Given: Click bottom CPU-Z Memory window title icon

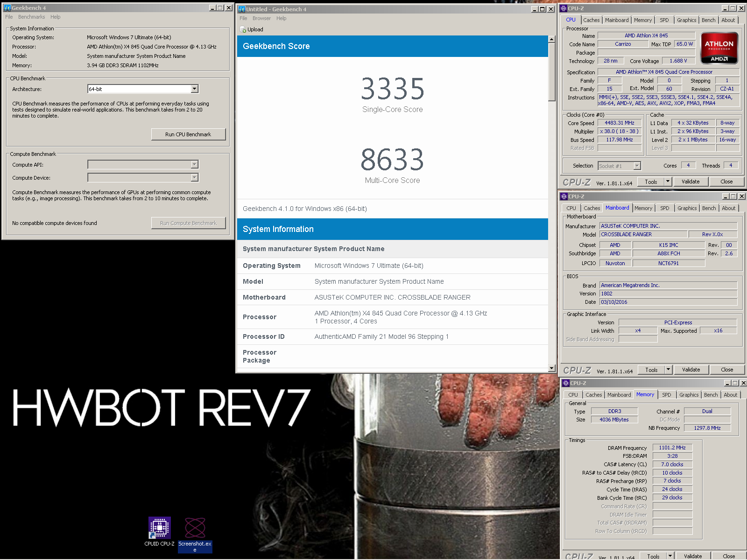Looking at the screenshot, I should (566, 383).
